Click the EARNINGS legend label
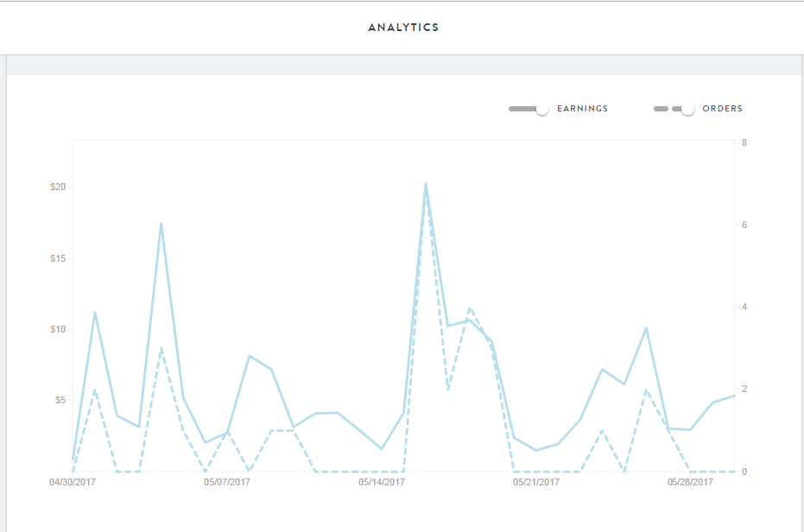Viewport: 804px width, 532px height. pos(582,109)
